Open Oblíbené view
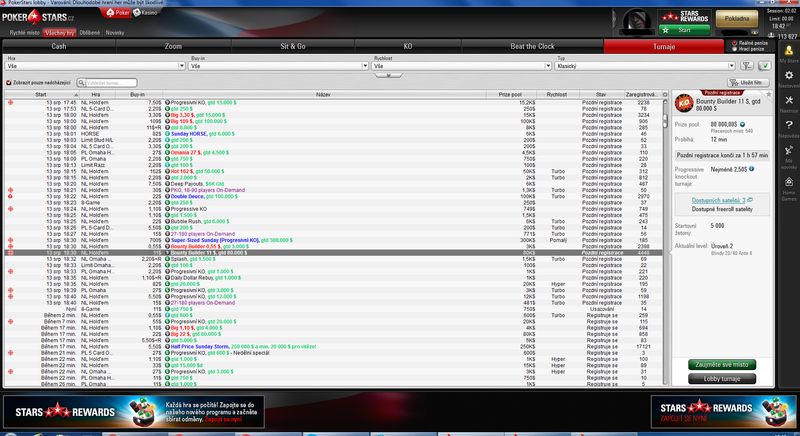800x436 pixels. tap(90, 33)
